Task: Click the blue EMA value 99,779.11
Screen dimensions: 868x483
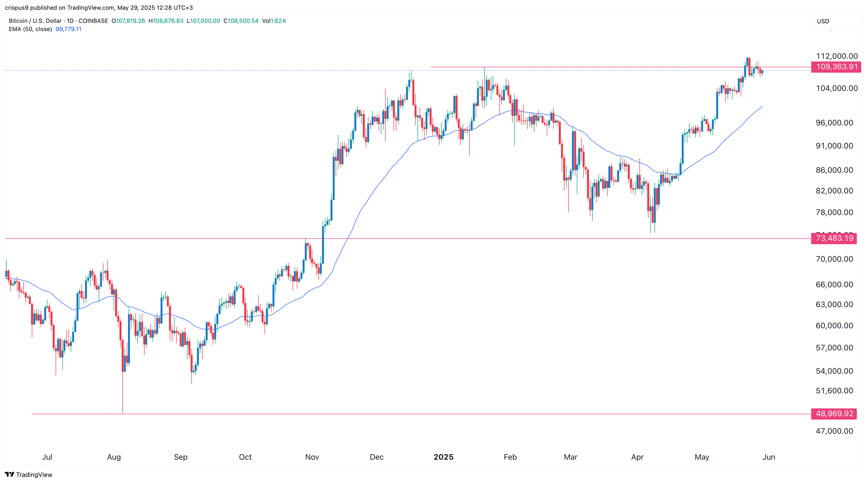Action: pos(68,29)
